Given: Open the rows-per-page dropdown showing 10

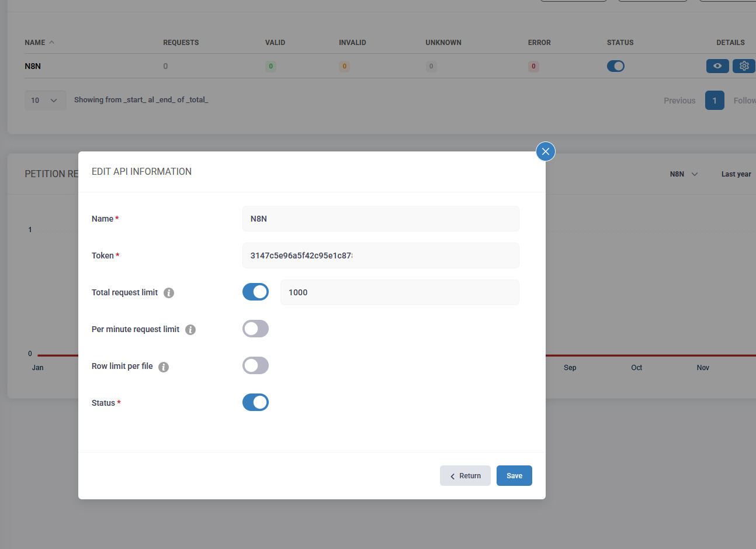Looking at the screenshot, I should (45, 100).
